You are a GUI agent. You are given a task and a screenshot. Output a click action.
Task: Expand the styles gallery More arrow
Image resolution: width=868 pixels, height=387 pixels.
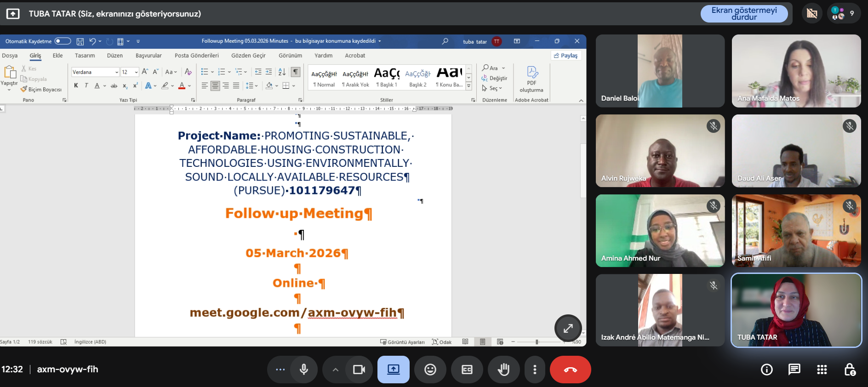pos(468,86)
